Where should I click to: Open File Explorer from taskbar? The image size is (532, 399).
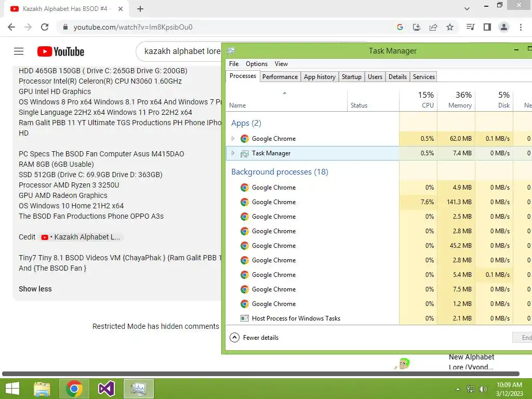point(42,389)
